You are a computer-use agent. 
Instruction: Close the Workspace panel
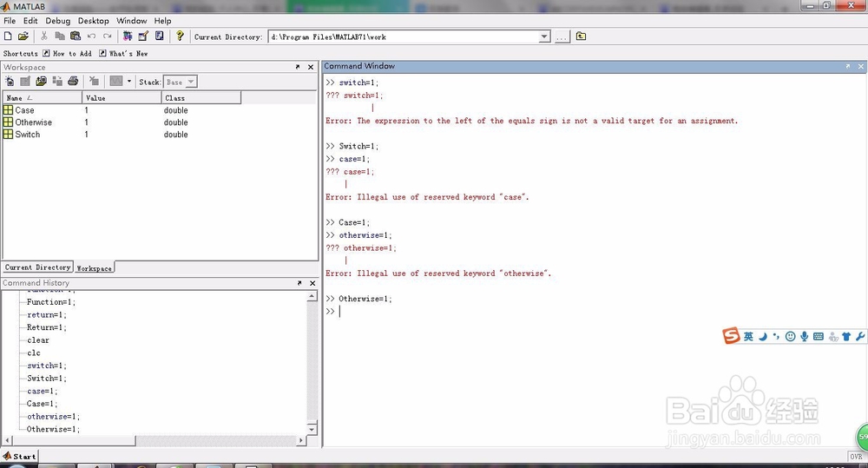tap(311, 67)
